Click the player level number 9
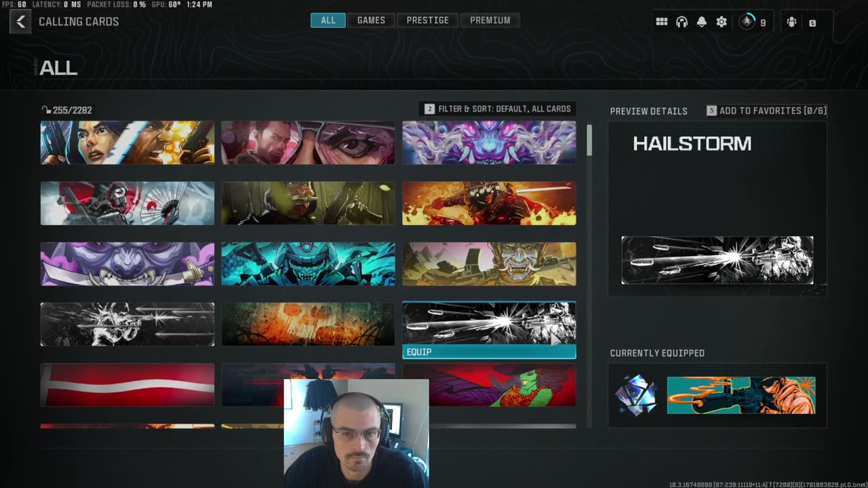This screenshot has height=488, width=868. [763, 22]
